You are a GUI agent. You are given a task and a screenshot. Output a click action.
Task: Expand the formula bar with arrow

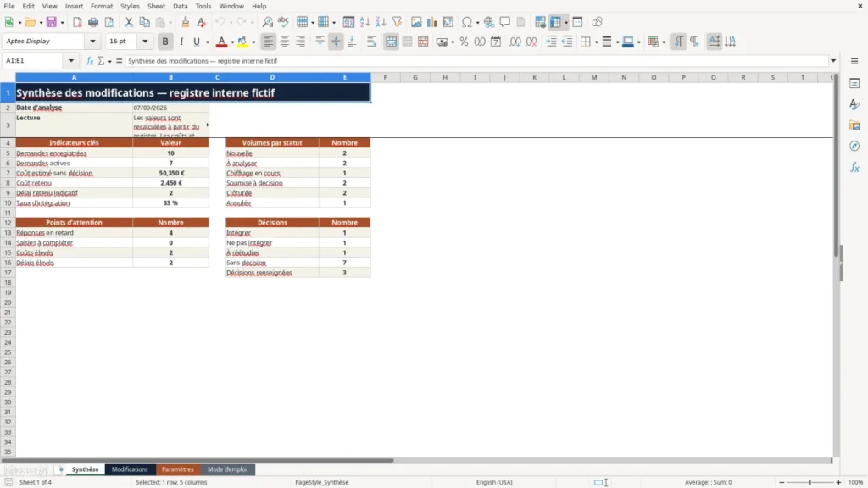point(833,61)
